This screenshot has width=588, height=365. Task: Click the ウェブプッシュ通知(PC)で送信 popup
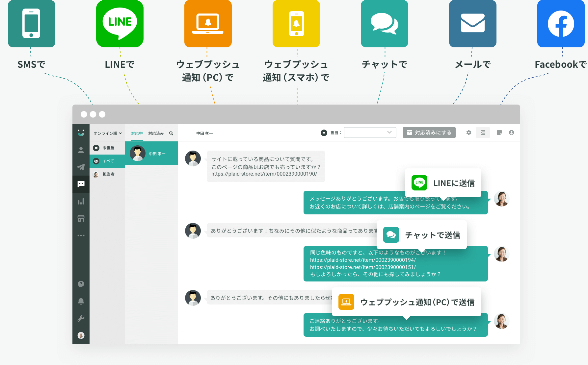click(x=407, y=302)
